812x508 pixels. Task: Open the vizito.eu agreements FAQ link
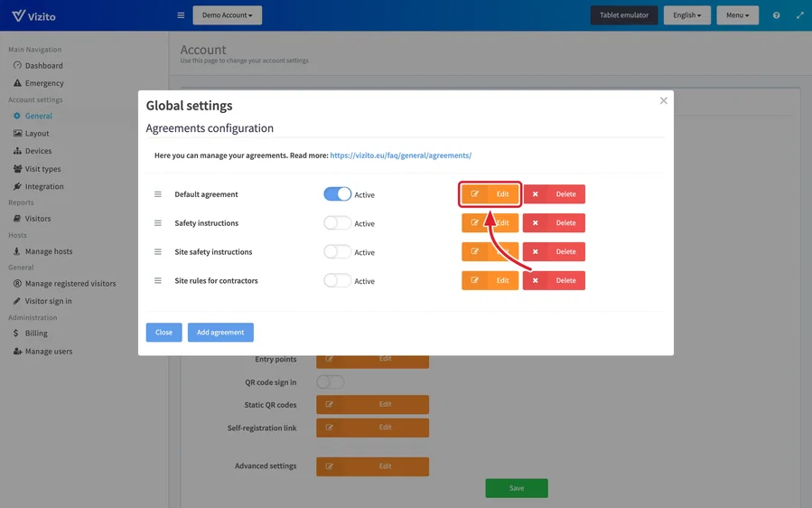click(x=401, y=155)
